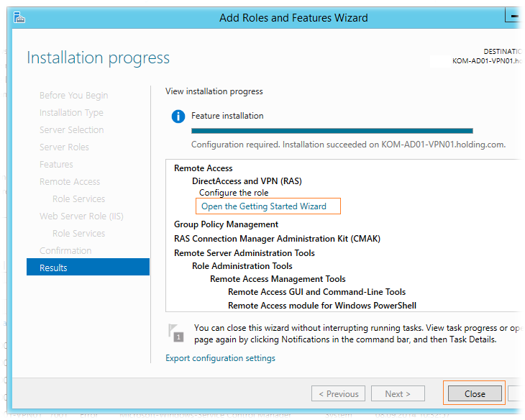Screen dimensions: 525x420
Task: Click the blue information icon beside Feature installation
Action: (178, 117)
